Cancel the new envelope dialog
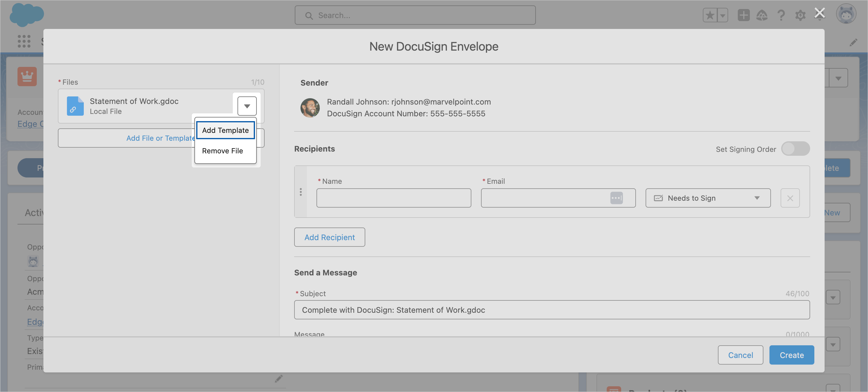The height and width of the screenshot is (392, 868). (740, 355)
